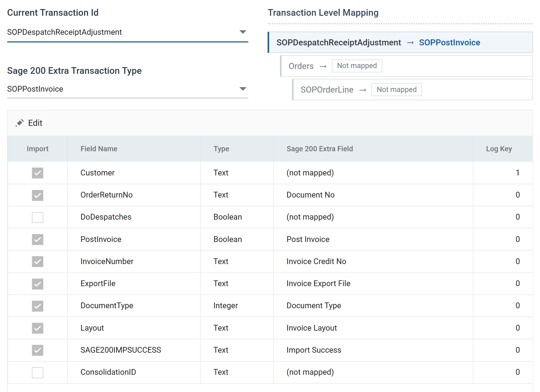Click the Not mapped box for SOPOrderLine
Viewport: 540px width, 392px height.
click(x=397, y=90)
